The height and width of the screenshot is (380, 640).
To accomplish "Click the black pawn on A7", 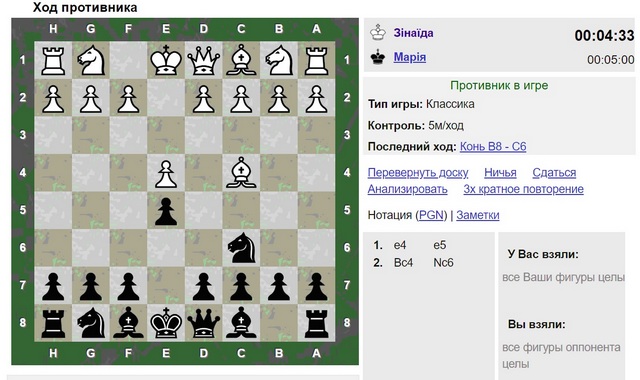I will coord(316,286).
